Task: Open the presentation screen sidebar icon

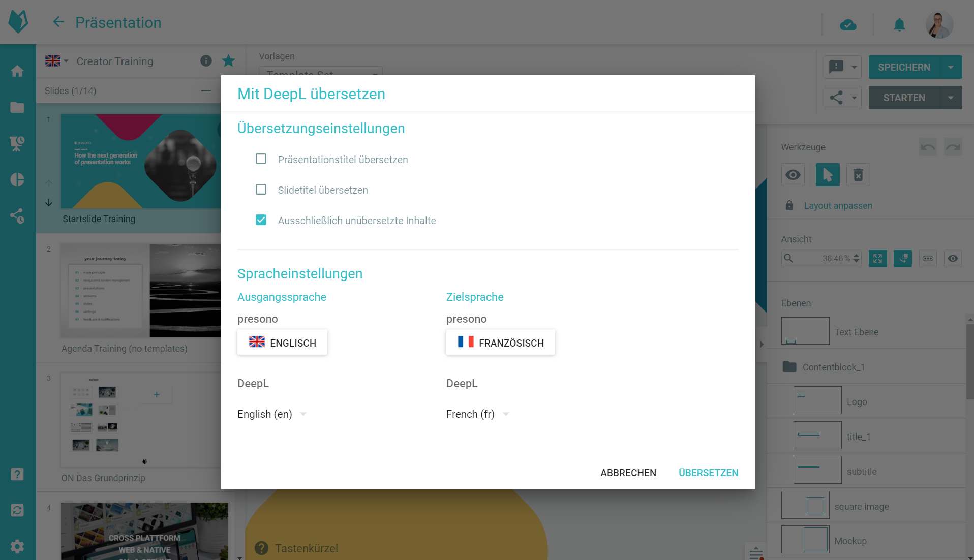Action: [x=17, y=144]
